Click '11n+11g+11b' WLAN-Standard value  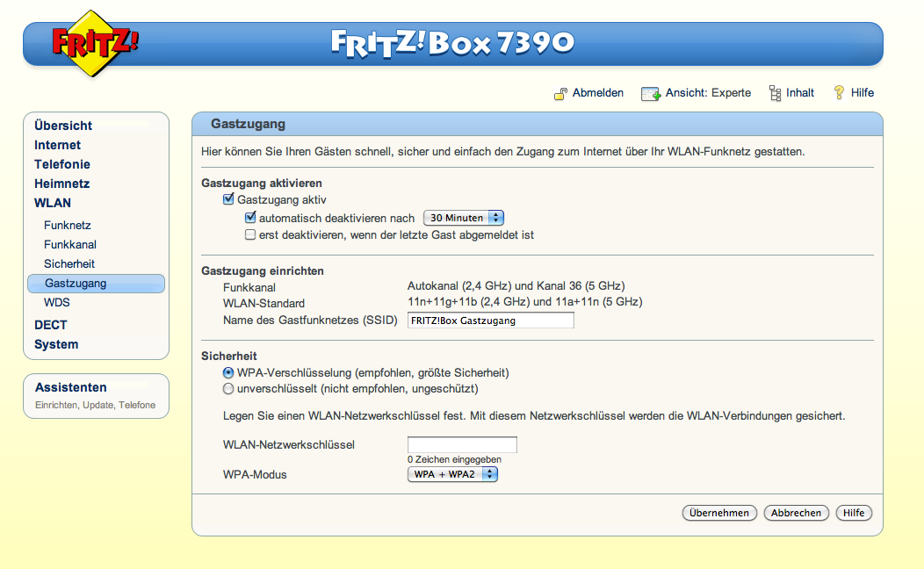pyautogui.click(x=524, y=302)
